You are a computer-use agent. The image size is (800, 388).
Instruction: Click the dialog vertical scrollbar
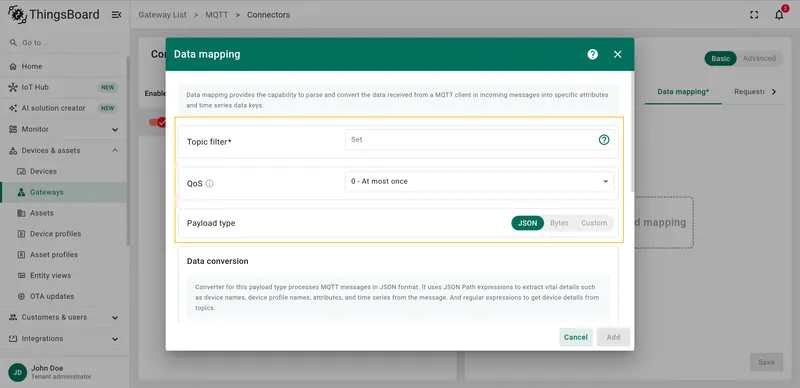(632, 132)
